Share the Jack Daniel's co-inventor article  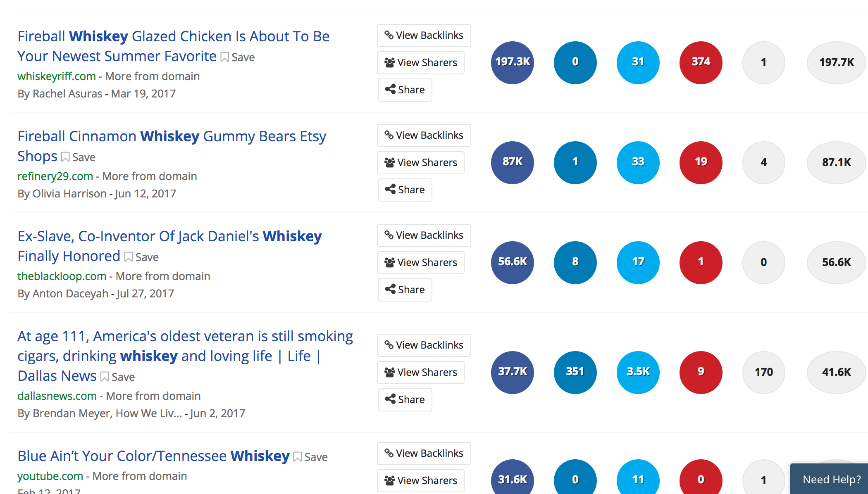[x=405, y=290]
